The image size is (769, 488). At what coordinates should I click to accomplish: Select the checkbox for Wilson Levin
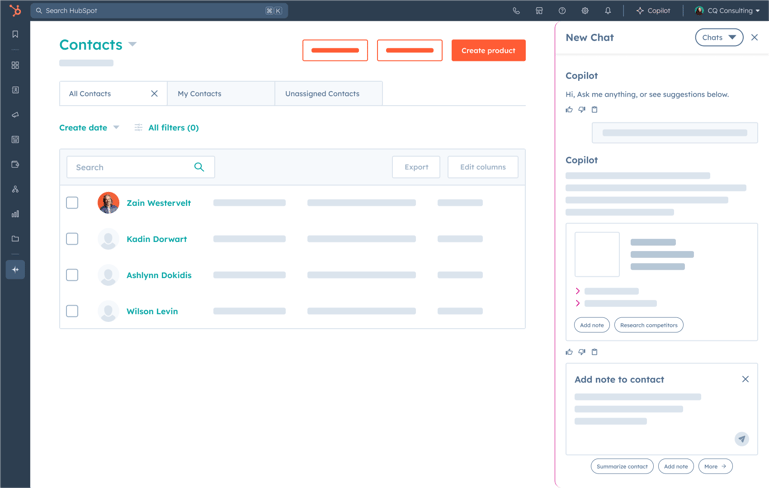click(72, 311)
